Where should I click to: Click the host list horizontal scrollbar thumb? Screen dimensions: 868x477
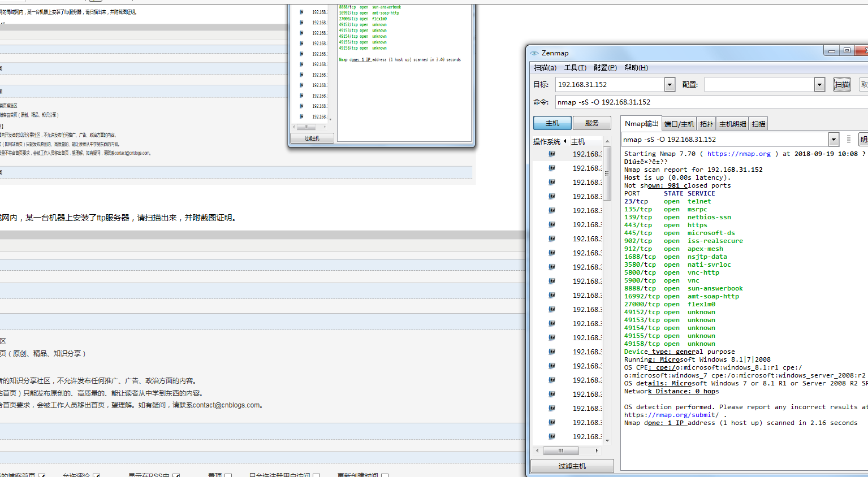pos(561,450)
